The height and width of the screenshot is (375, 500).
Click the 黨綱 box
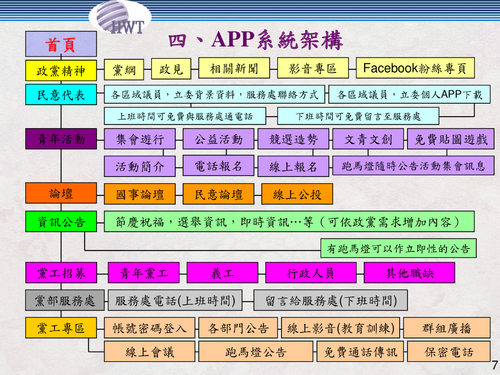click(x=124, y=69)
